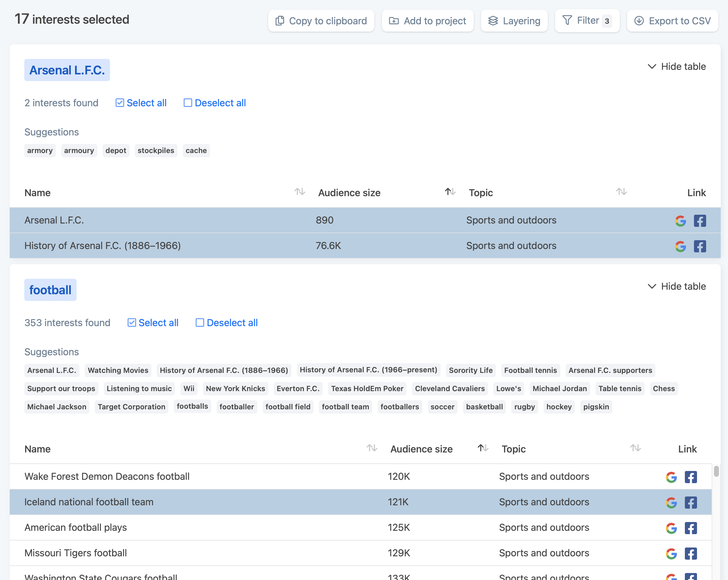Click Arsenal L.F.C. suggestion tag
728x580 pixels.
52,370
